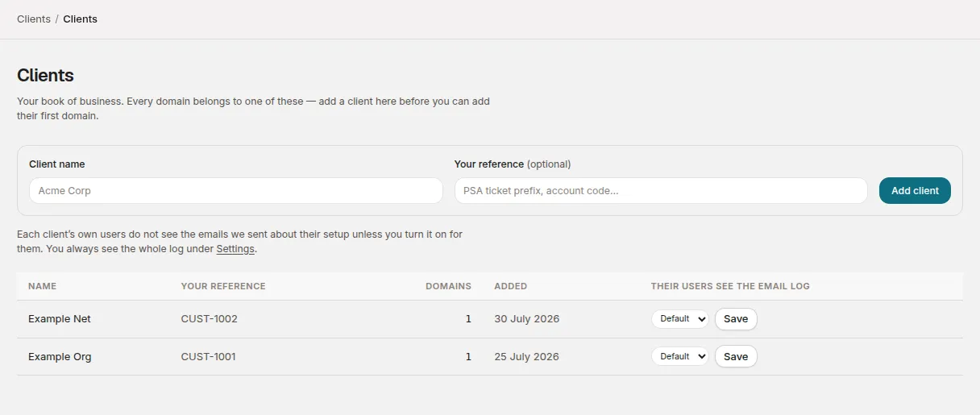Open email log dropdown for Example Org
This screenshot has height=415, width=980.
point(680,356)
